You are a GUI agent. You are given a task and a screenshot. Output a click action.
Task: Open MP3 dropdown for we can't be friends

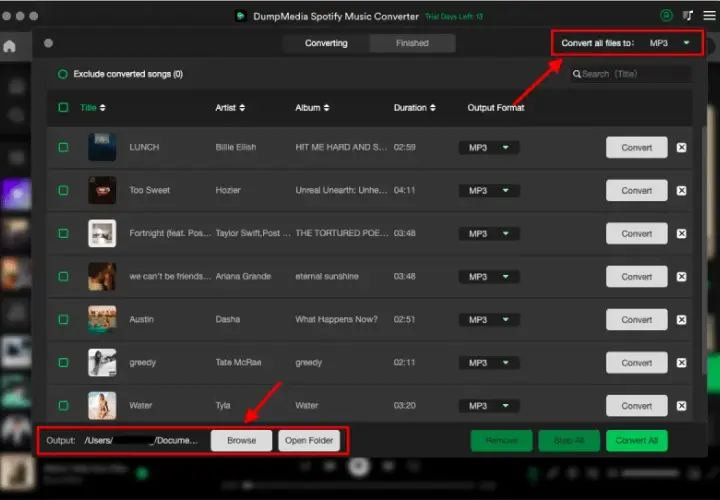pos(489,277)
